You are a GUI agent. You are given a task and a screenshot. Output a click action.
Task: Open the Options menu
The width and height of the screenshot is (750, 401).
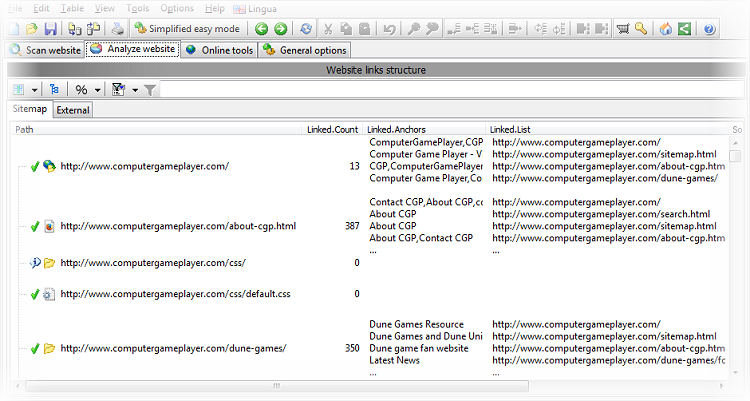pyautogui.click(x=177, y=8)
